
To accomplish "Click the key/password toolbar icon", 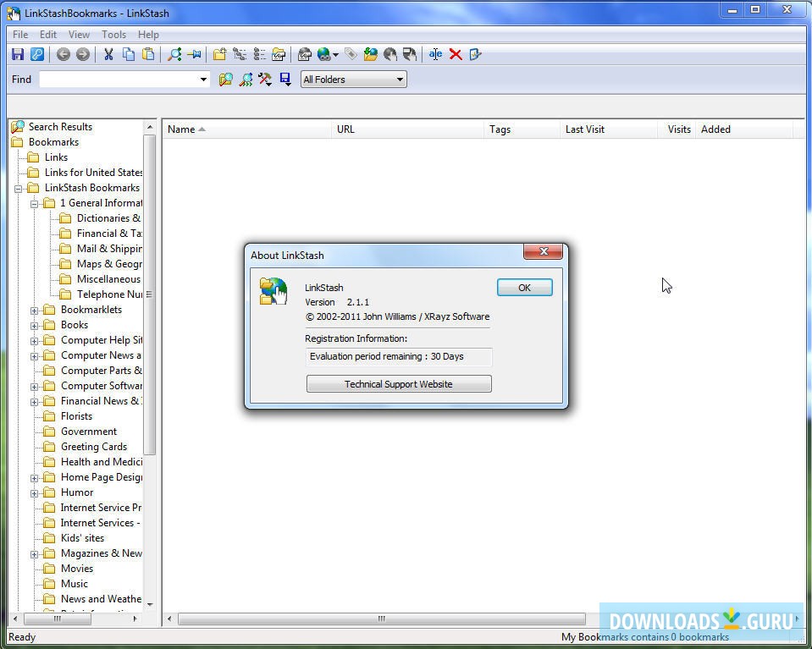I will (x=37, y=54).
